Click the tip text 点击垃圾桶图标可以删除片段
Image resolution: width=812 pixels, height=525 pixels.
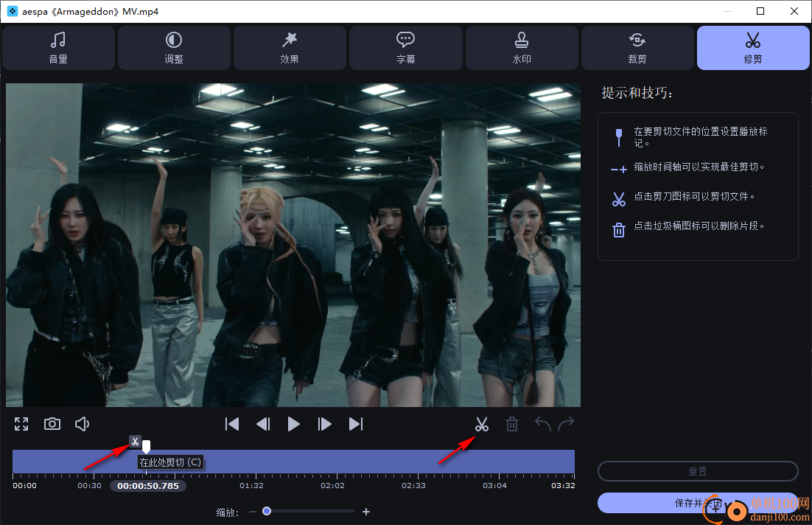pos(699,226)
